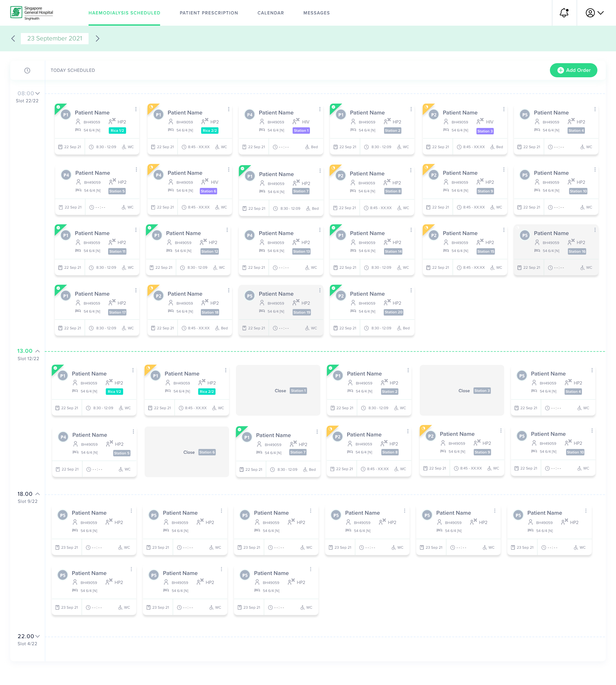
Task: Open the three-dot menu on Station 18 card
Action: tap(229, 291)
